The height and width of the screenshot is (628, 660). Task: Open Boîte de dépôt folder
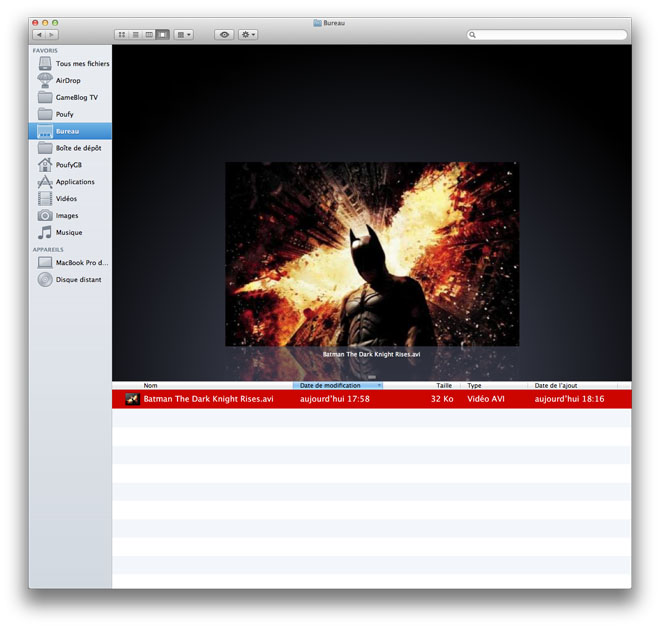(69, 148)
